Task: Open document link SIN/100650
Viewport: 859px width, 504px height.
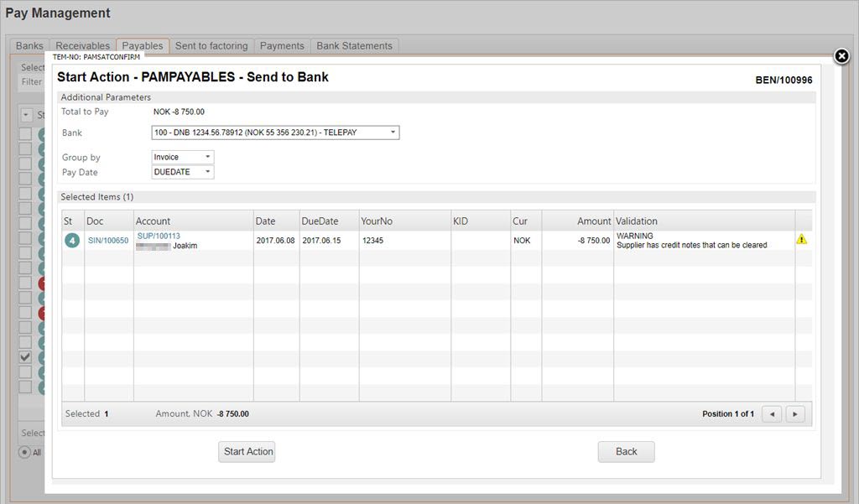Action: (x=108, y=241)
